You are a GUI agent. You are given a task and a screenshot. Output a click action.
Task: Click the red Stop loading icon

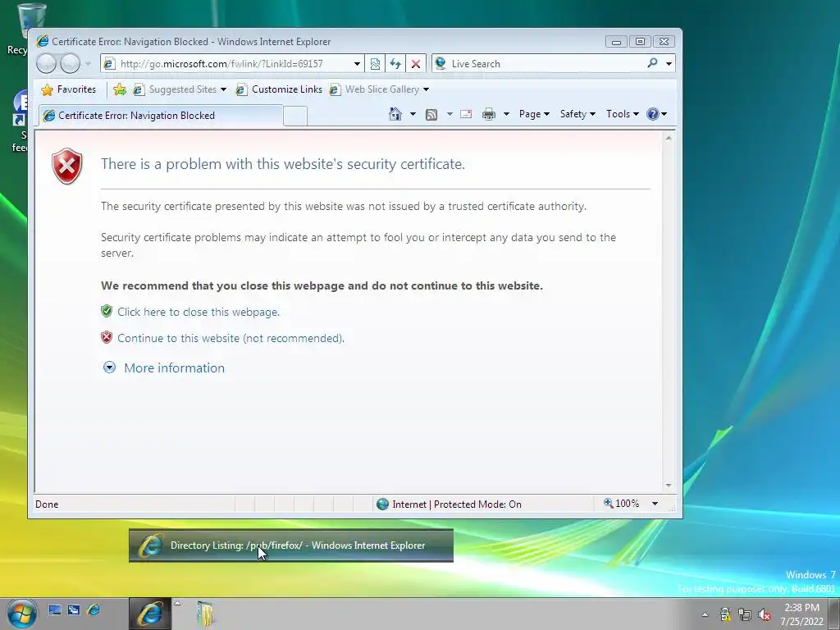(x=416, y=64)
